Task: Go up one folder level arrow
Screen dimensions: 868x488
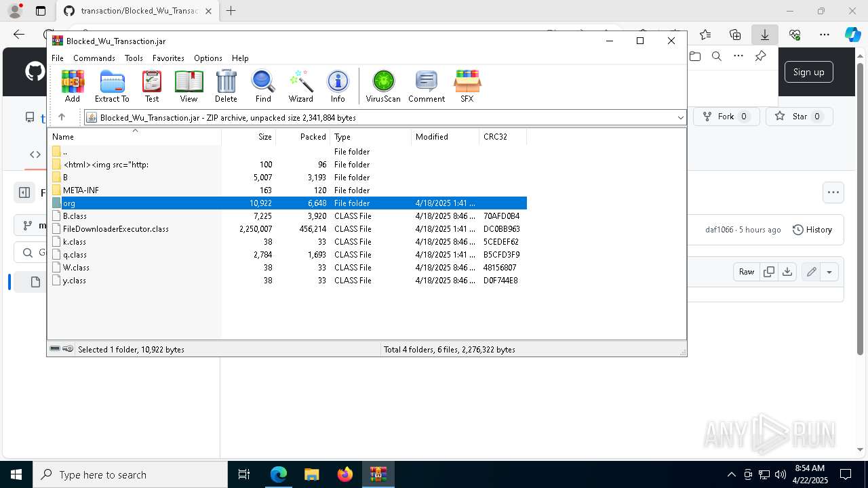Action: tap(62, 117)
